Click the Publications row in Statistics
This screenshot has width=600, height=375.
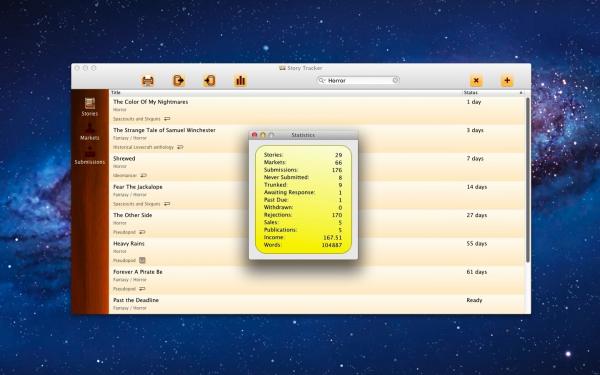[x=303, y=230]
